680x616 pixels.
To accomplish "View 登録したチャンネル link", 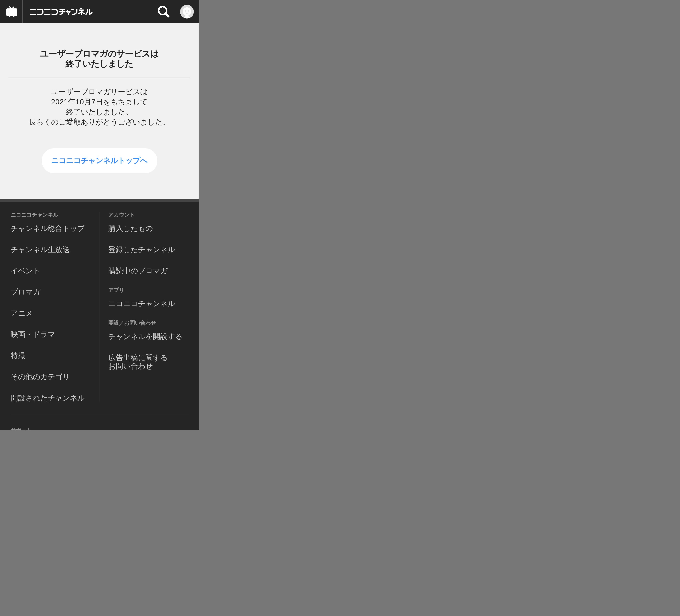I will coord(141,250).
